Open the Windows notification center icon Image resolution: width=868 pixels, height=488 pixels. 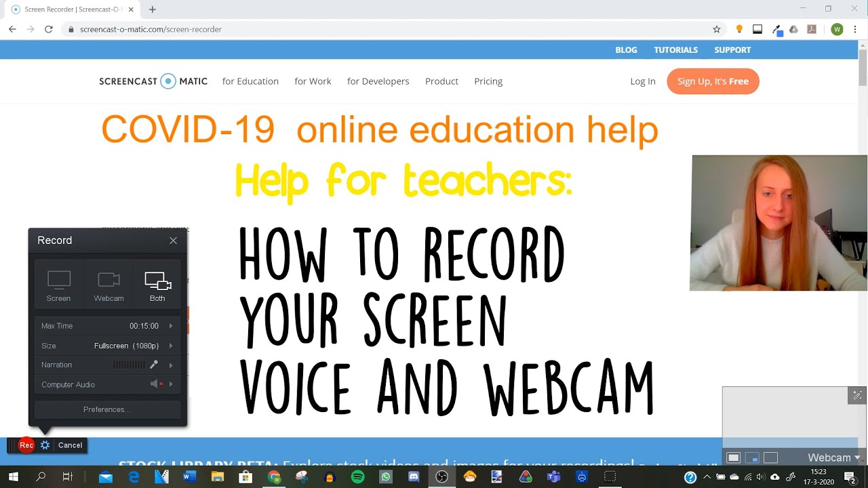point(850,477)
